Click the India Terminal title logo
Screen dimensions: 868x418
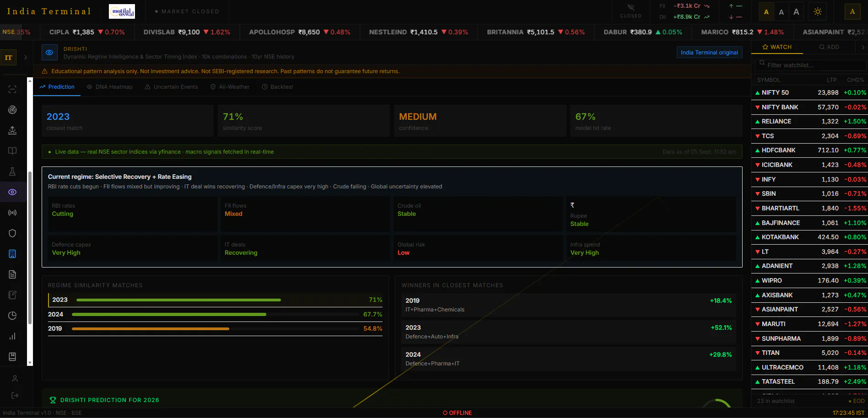[x=49, y=11]
